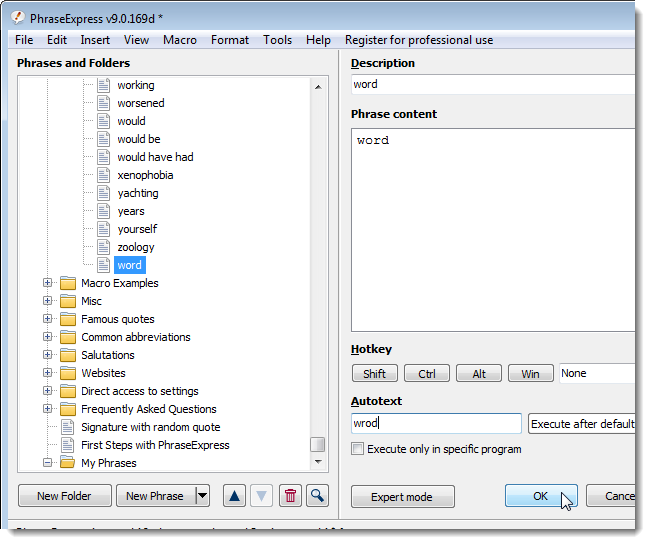
Task: Click the New Phrase button
Action: [x=155, y=495]
